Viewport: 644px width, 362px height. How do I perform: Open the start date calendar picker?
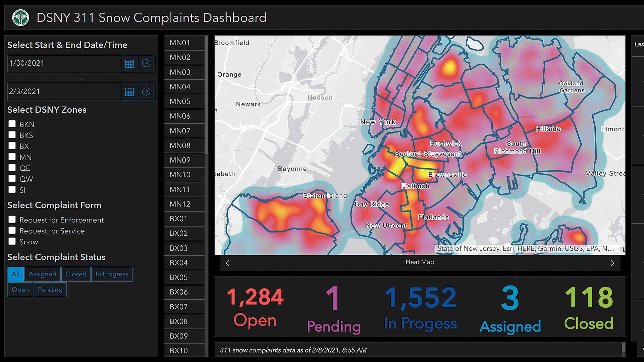(x=129, y=63)
